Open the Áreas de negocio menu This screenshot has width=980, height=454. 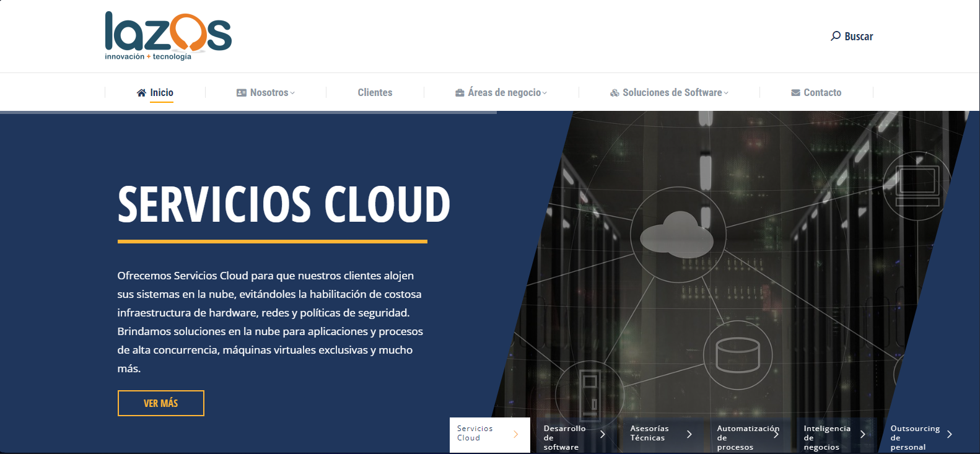tap(501, 93)
